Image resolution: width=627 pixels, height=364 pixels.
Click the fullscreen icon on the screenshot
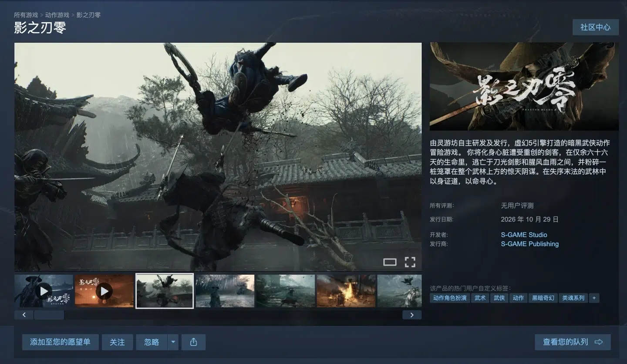click(x=410, y=262)
